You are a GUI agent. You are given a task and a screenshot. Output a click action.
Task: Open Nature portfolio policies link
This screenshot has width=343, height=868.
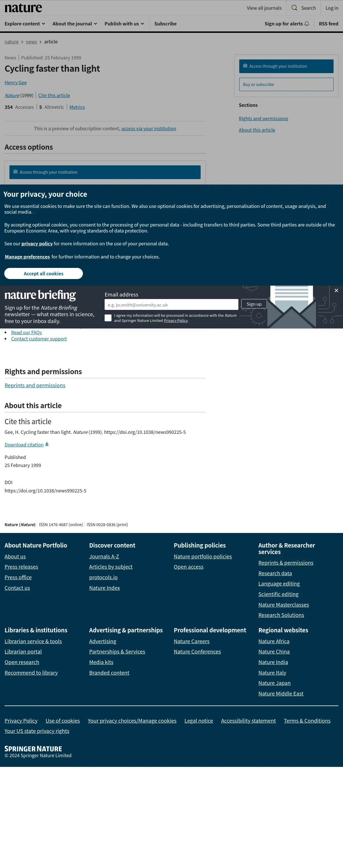coord(203,557)
